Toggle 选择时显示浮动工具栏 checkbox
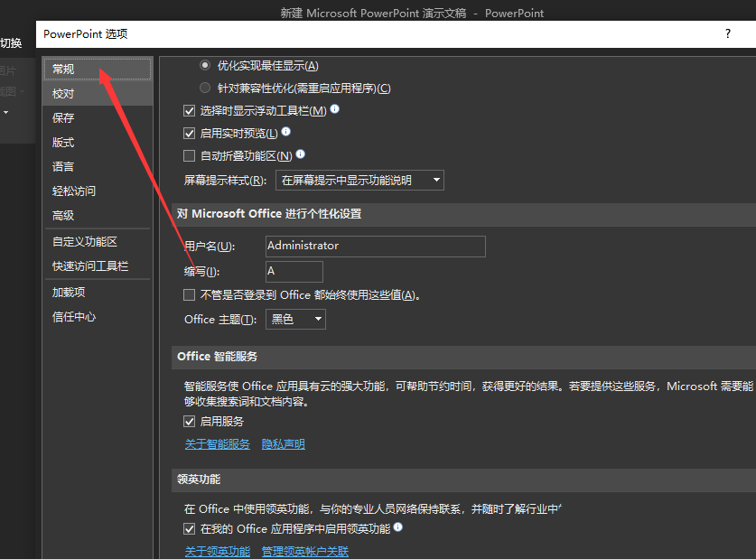 189,111
